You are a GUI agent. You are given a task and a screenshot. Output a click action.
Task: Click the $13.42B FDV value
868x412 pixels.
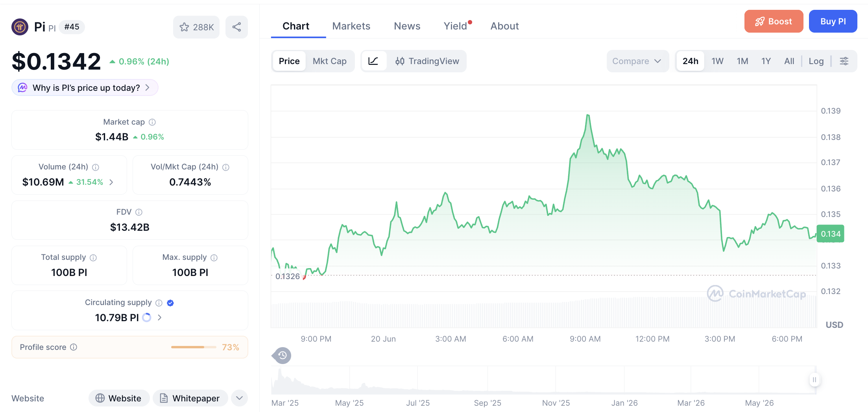130,227
